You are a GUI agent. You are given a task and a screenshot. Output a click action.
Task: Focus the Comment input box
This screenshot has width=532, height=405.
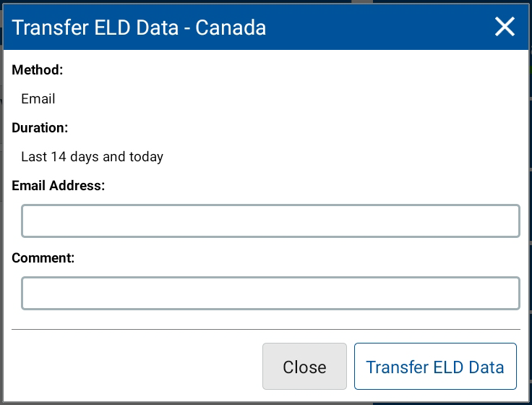[x=270, y=294]
